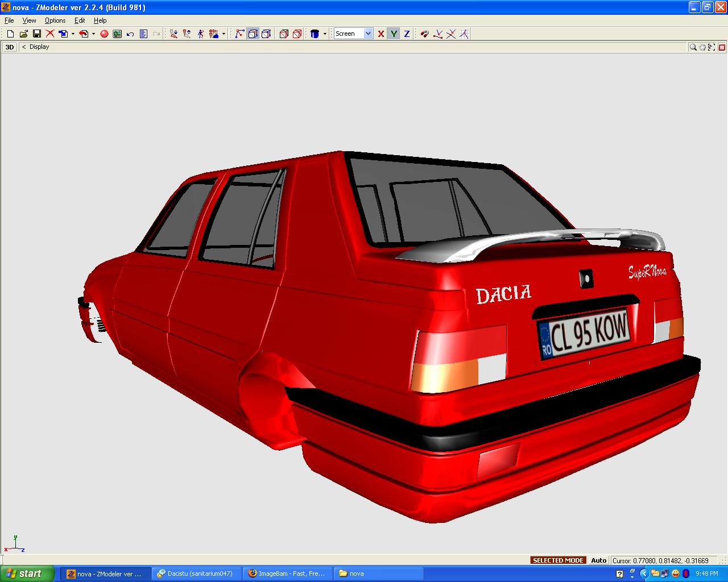Image resolution: width=728 pixels, height=582 pixels.
Task: Select the viewport pan hand icon
Action: pyautogui.click(x=702, y=47)
